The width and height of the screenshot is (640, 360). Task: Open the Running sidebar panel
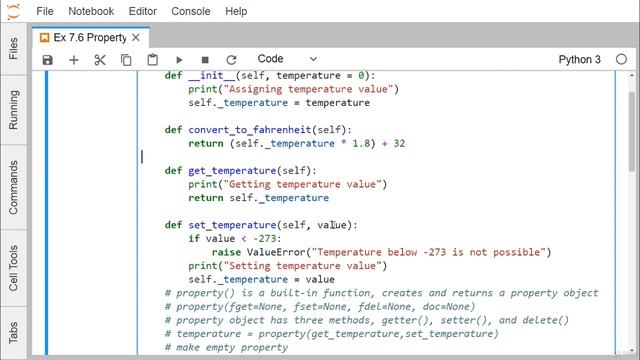click(13, 110)
